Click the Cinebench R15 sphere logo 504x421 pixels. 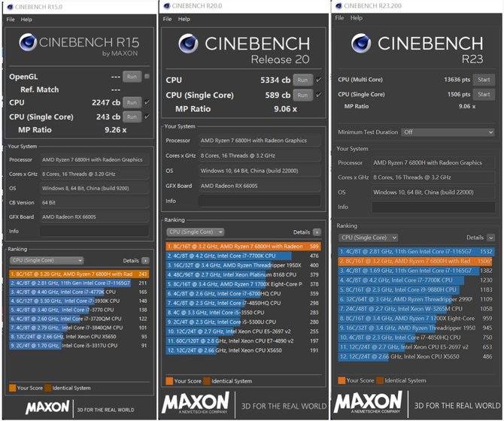tap(28, 42)
